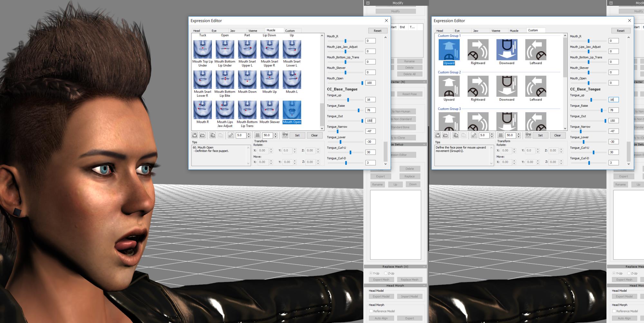Select the Mouth Snarl Upper L thumbnail
The height and width of the screenshot is (323, 644).
(247, 49)
